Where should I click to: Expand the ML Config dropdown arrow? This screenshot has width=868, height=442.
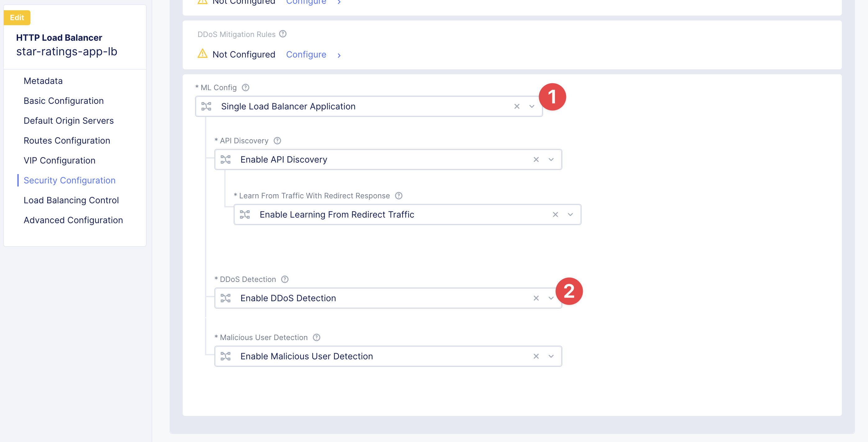532,107
